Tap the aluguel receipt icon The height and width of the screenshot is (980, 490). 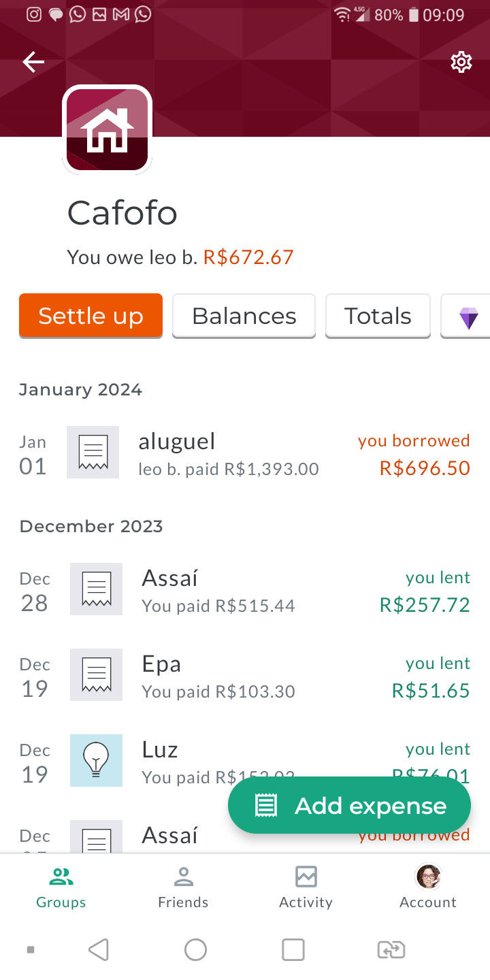pos(93,452)
